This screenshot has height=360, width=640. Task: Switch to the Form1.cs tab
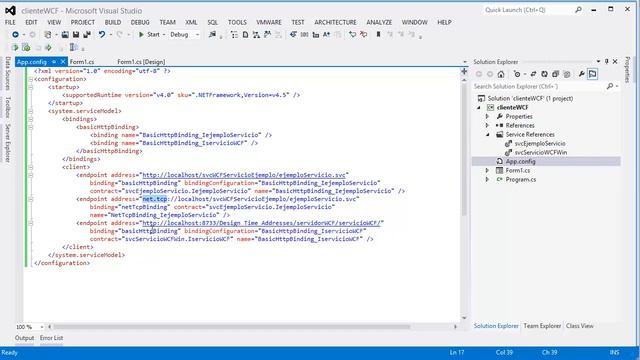click(x=82, y=62)
